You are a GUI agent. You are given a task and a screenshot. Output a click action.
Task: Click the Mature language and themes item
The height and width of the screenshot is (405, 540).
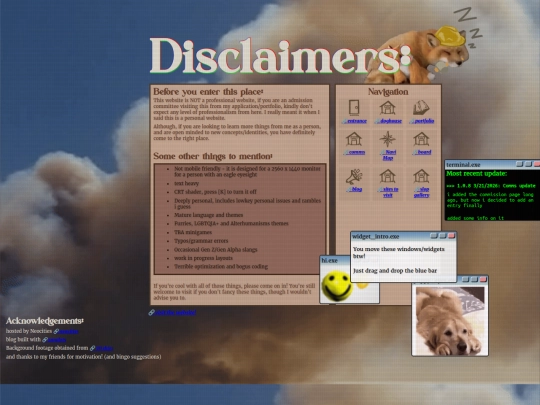pyautogui.click(x=208, y=215)
